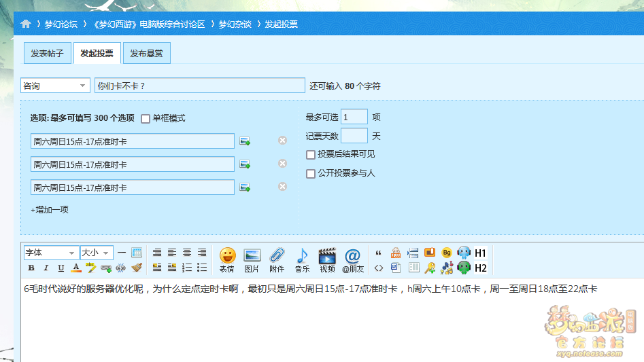Insert hidden content with key icon
Screen dimensions: 644x362
point(430,268)
